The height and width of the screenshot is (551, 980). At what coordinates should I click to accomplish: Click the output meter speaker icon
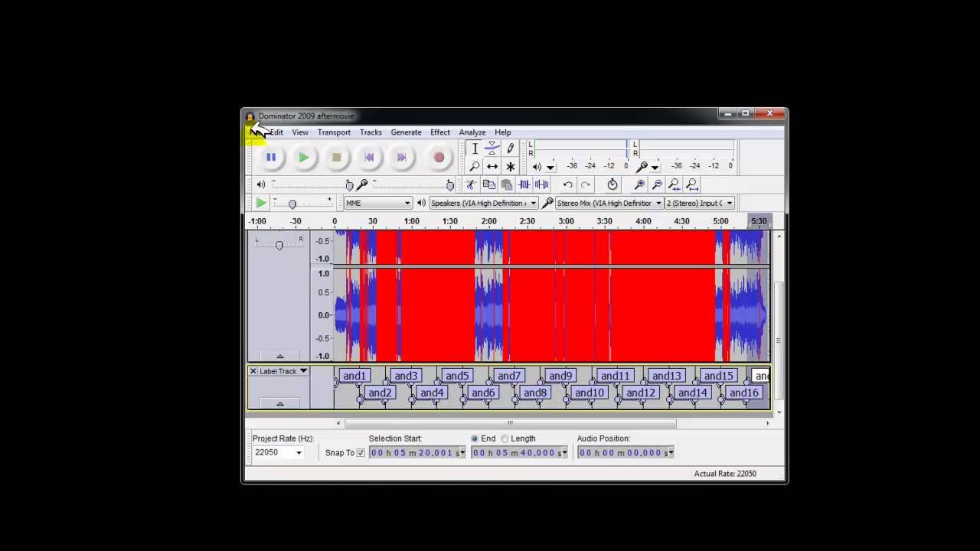537,166
